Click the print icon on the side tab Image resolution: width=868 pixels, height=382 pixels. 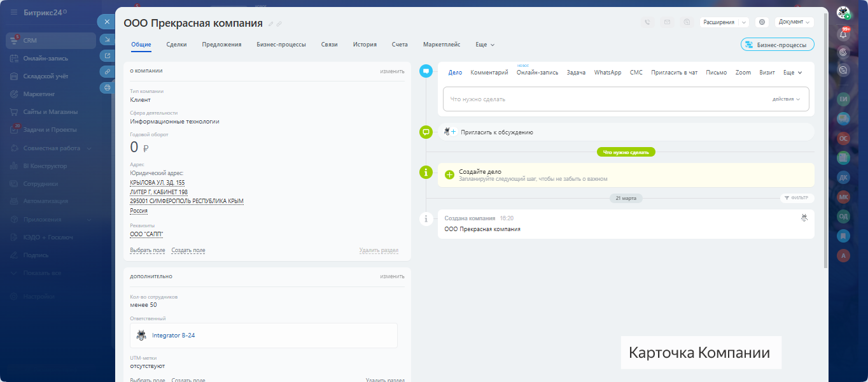(x=107, y=88)
